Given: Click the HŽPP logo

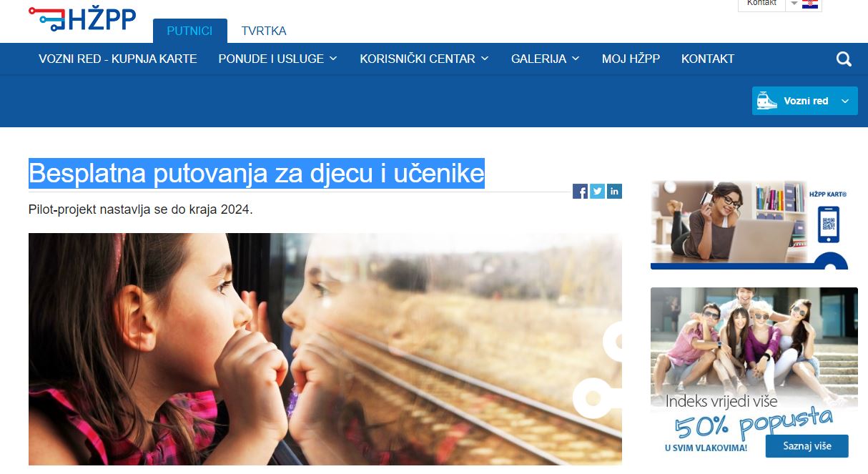Looking at the screenshot, I should click(82, 19).
